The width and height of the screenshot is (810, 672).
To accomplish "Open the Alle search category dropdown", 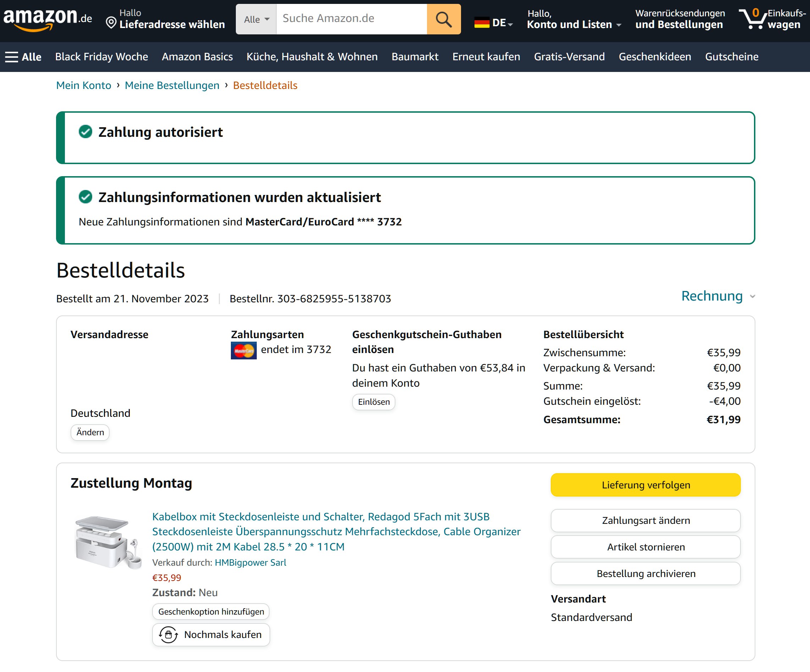I will point(256,19).
